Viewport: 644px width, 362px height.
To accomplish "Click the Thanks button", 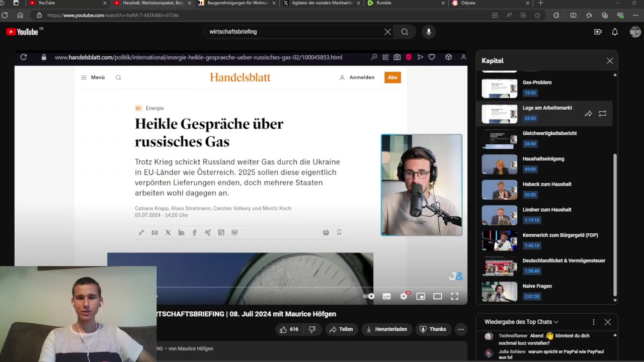I will [x=433, y=329].
